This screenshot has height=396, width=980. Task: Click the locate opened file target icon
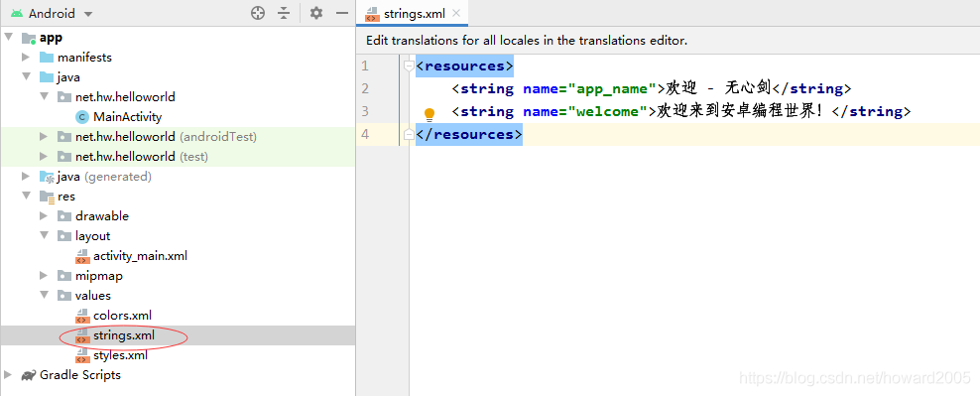258,13
